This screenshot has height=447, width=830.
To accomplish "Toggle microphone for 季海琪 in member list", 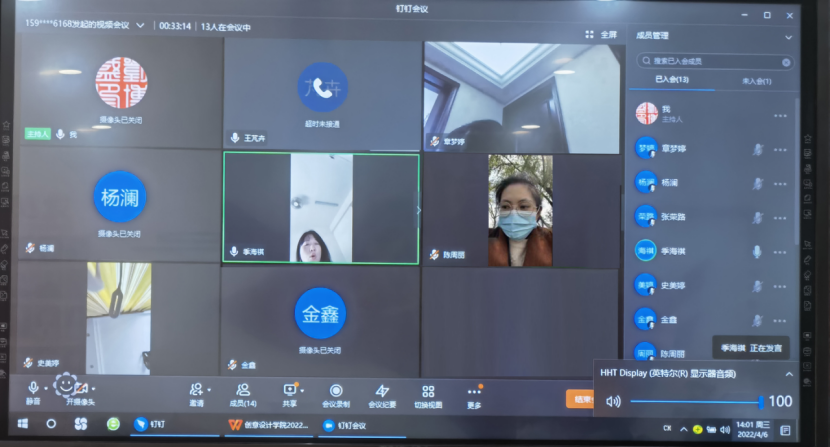I will click(x=757, y=251).
